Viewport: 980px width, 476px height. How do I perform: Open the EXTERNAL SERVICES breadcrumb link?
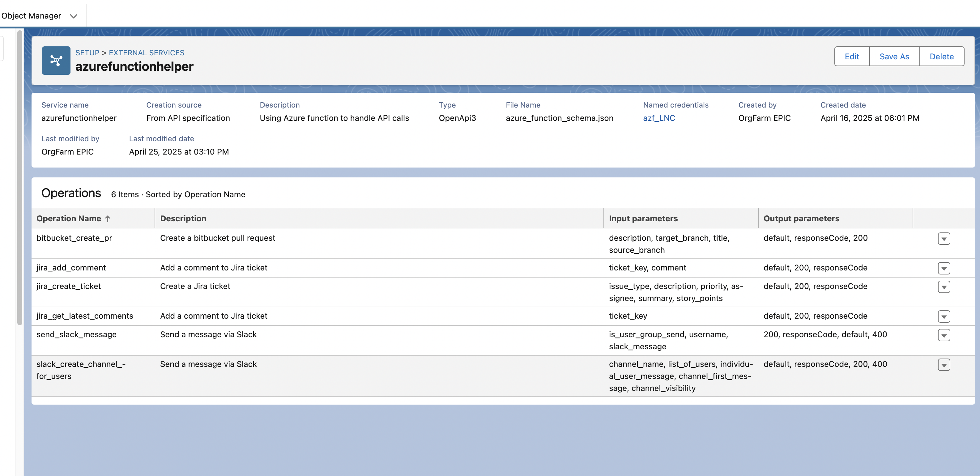tap(147, 53)
